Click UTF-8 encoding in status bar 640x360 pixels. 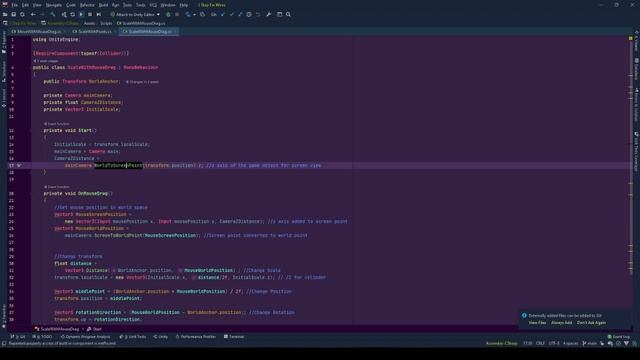coord(554,343)
